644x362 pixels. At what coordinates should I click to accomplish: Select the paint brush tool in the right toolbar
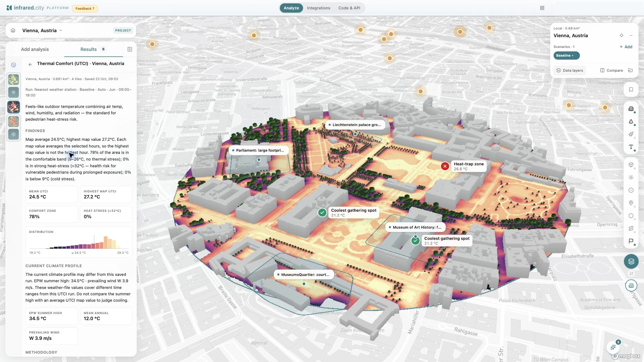pos(631,134)
